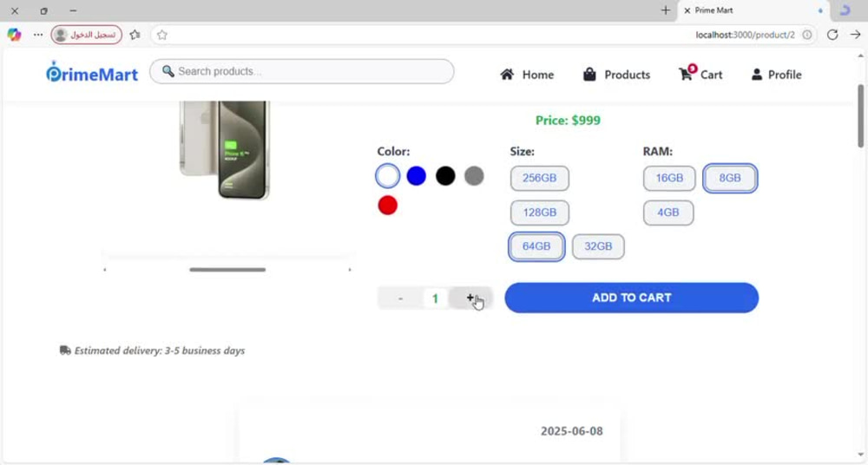Viewport: 868px width, 465px height.
Task: Click the search magnifier icon
Action: click(168, 71)
